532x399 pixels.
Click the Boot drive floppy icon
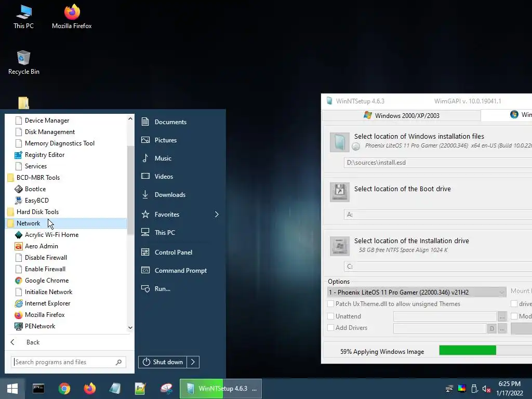[x=340, y=192]
